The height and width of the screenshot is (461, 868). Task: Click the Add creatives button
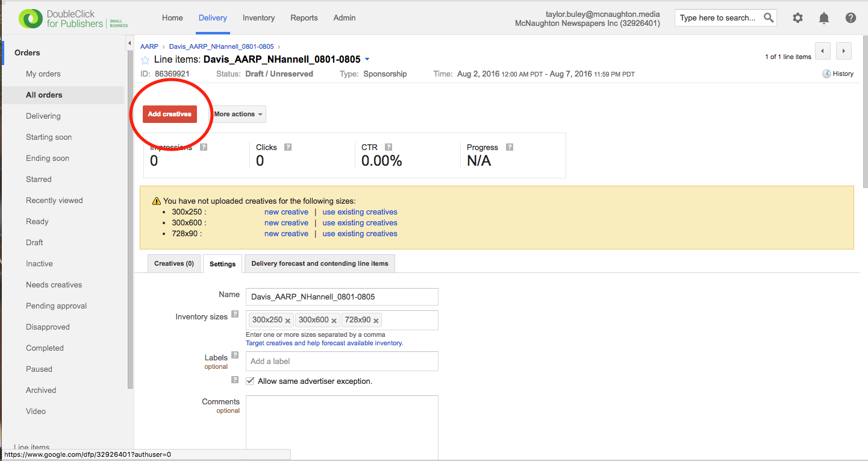(x=170, y=114)
